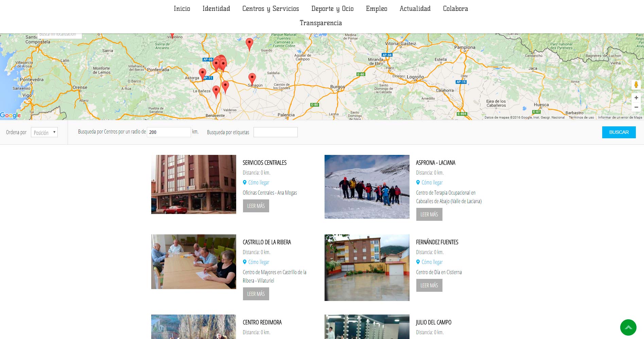644x339 pixels.
Task: Open the Julio del Campo photo
Action: (x=367, y=327)
